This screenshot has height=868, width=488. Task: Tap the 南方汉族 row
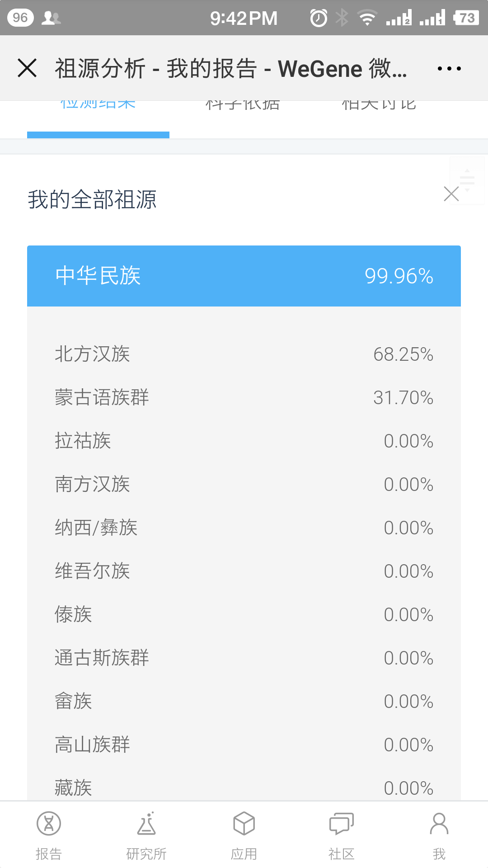[244, 484]
